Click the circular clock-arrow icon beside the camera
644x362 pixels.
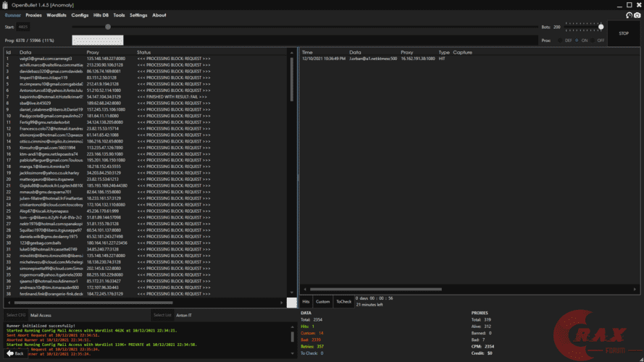628,15
